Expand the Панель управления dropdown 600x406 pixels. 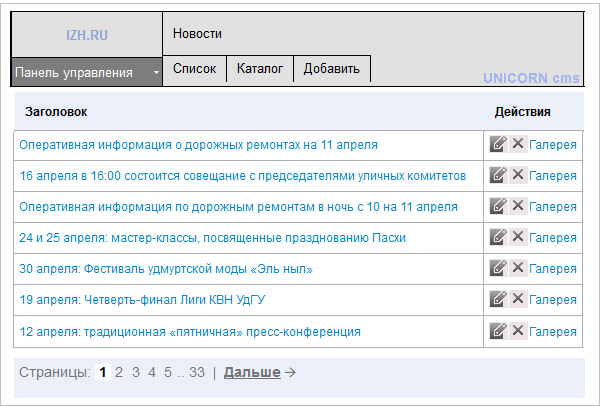[87, 72]
